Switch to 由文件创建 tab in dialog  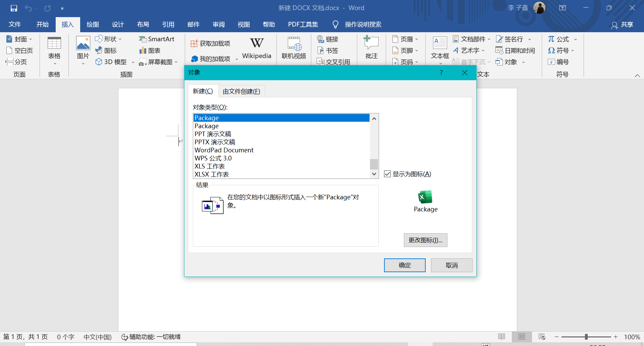[x=241, y=91]
